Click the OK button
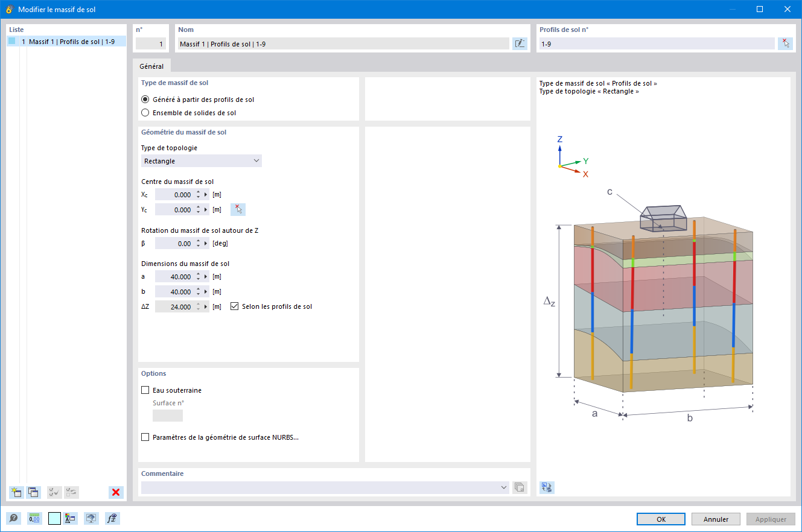The width and height of the screenshot is (802, 532). pos(661,519)
